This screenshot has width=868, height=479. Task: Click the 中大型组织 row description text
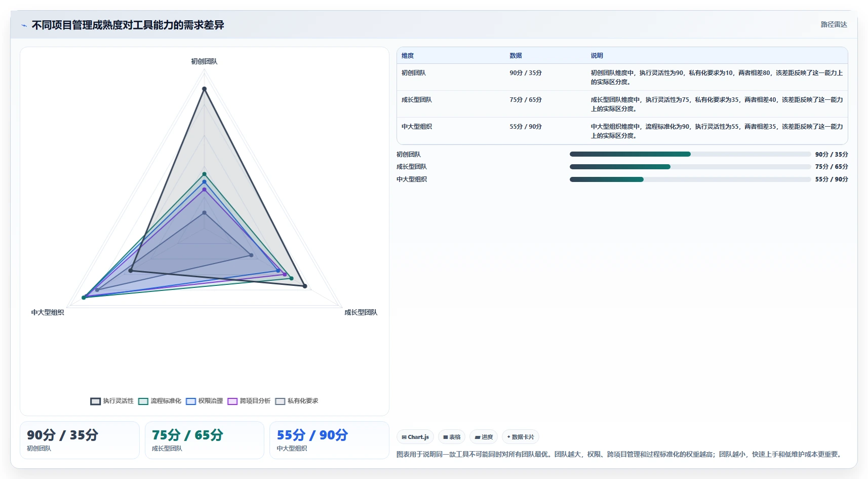point(717,131)
